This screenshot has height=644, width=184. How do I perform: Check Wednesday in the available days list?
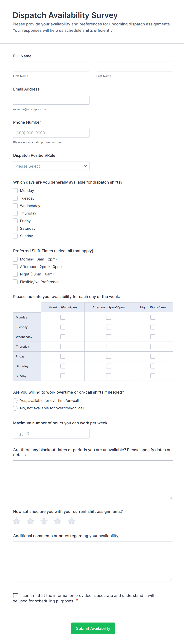pyautogui.click(x=15, y=206)
